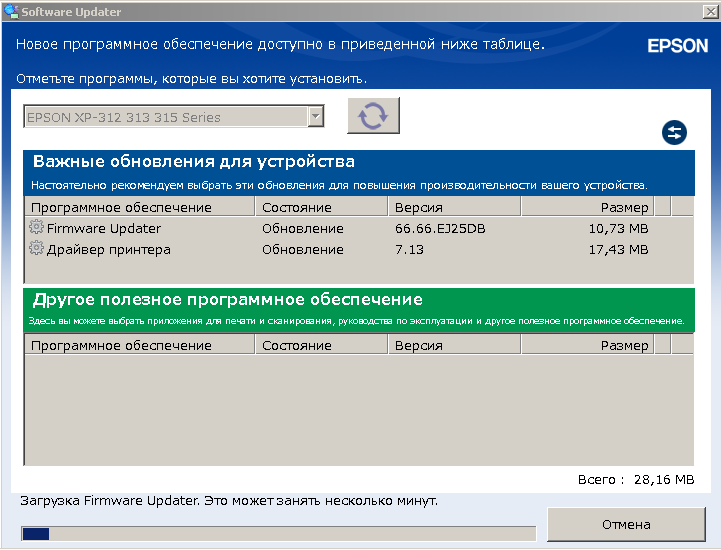The height and width of the screenshot is (550, 721).
Task: Click the Важные обновления для устройства heading
Action: click(194, 161)
